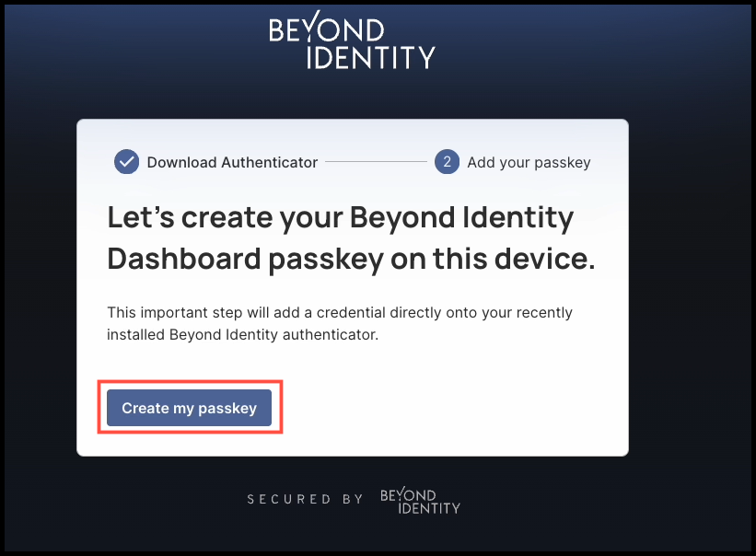
Task: Click the line connecting the two steps
Action: [376, 162]
